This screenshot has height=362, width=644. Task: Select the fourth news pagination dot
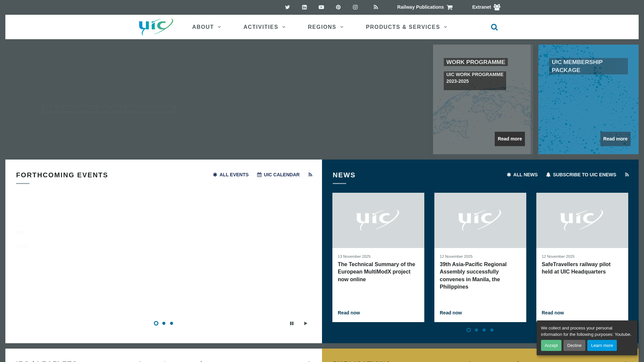(492, 330)
